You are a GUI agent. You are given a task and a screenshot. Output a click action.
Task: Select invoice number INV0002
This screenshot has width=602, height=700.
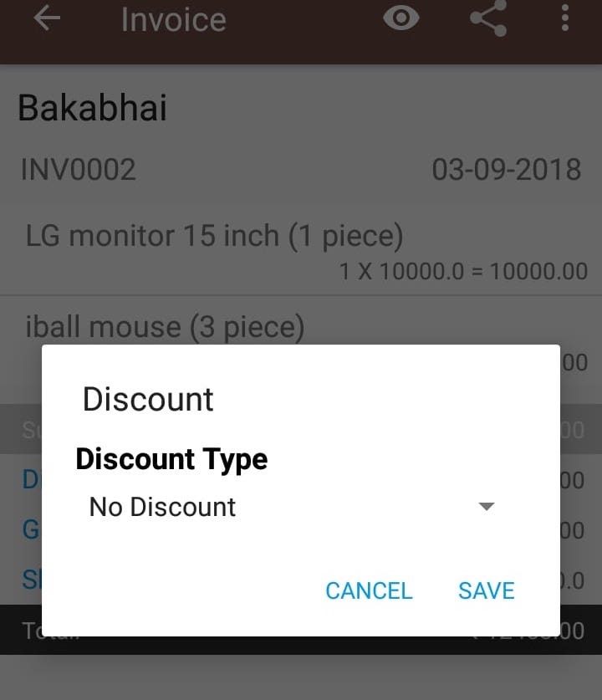pyautogui.click(x=78, y=170)
